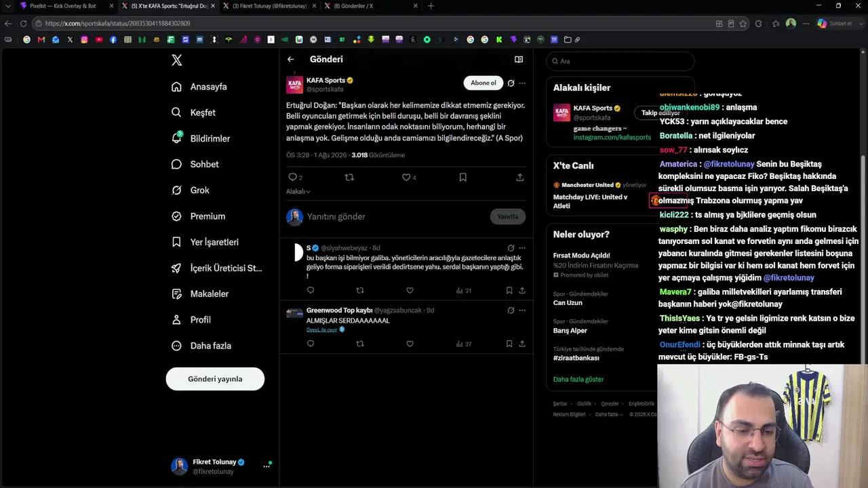The width and height of the screenshot is (868, 488).
Task: Click the Yanıtla reply button
Action: [508, 217]
